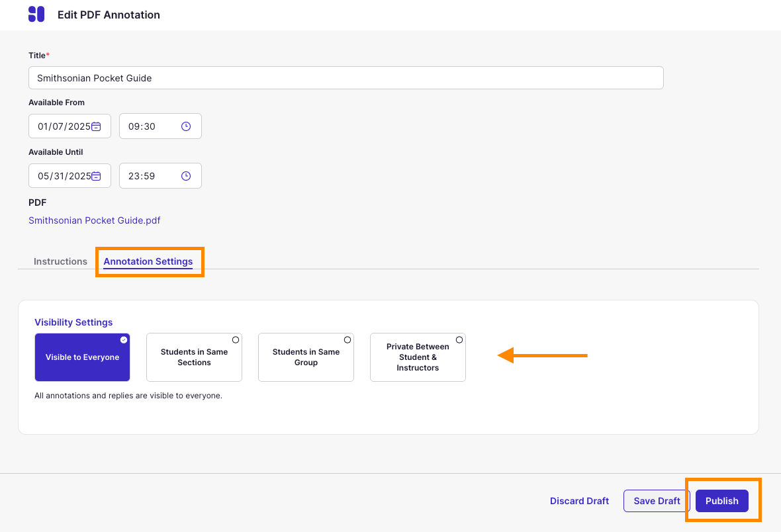Select Visible to Everyone visibility option
This screenshot has width=781, height=532.
tap(82, 357)
